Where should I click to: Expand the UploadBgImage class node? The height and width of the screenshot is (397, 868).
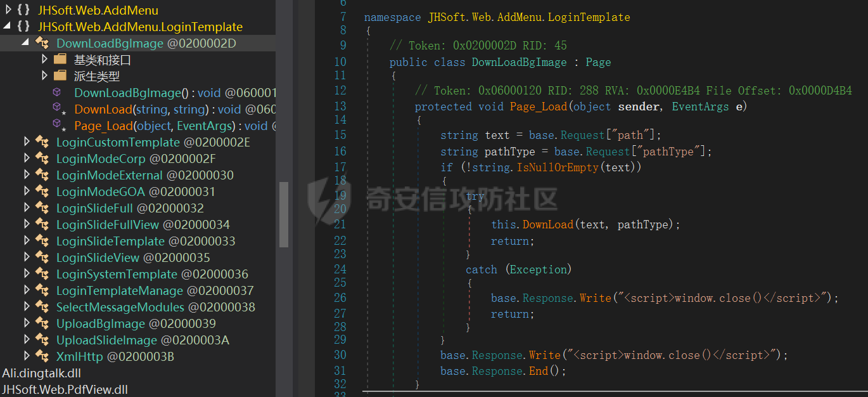pos(27,323)
